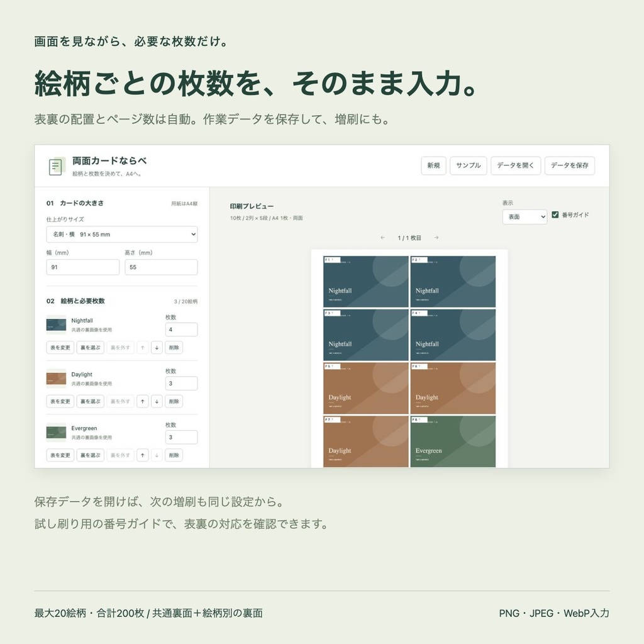Click the 両面カードならべ app logo icon
The height and width of the screenshot is (644, 644).
(x=57, y=166)
